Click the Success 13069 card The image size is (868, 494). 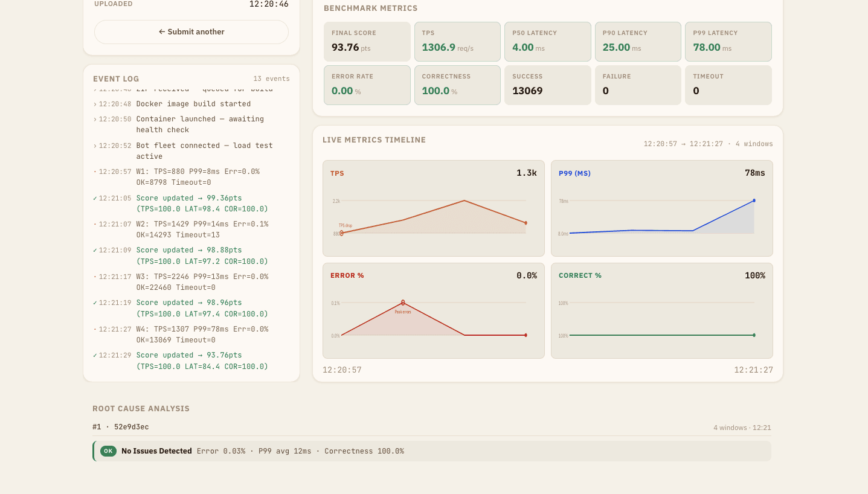click(548, 85)
